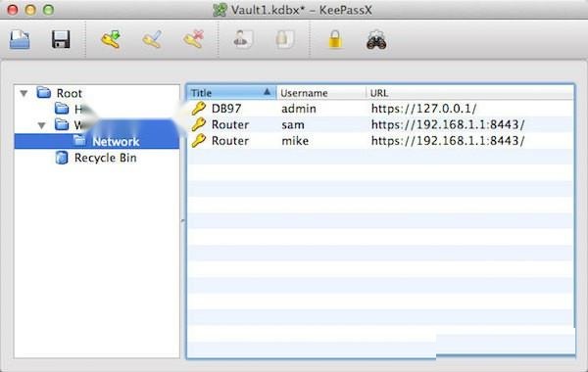Copy password to clipboard icon
588x372 pixels.
click(284, 39)
